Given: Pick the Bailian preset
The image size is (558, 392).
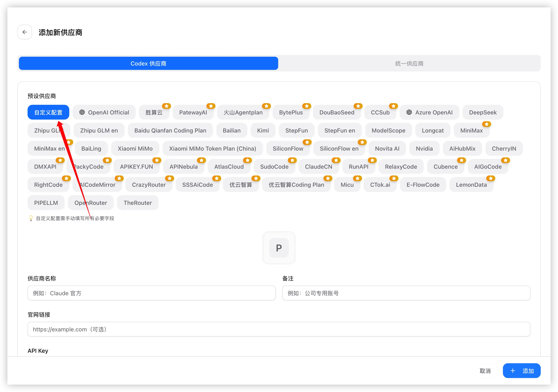Looking at the screenshot, I should 232,130.
